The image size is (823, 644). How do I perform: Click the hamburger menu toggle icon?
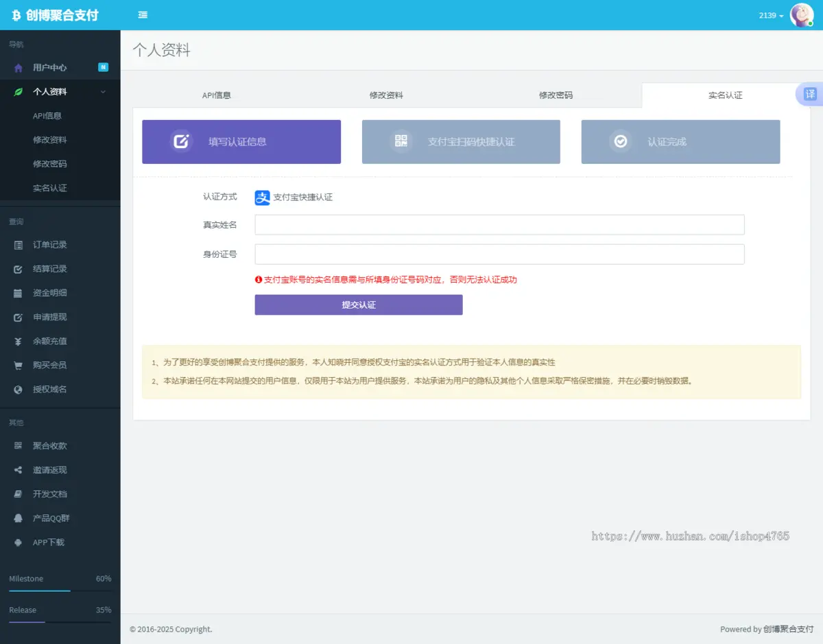[143, 15]
